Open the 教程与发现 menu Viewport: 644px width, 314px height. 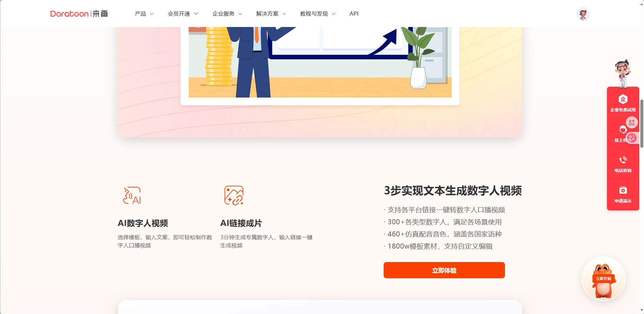(x=318, y=13)
